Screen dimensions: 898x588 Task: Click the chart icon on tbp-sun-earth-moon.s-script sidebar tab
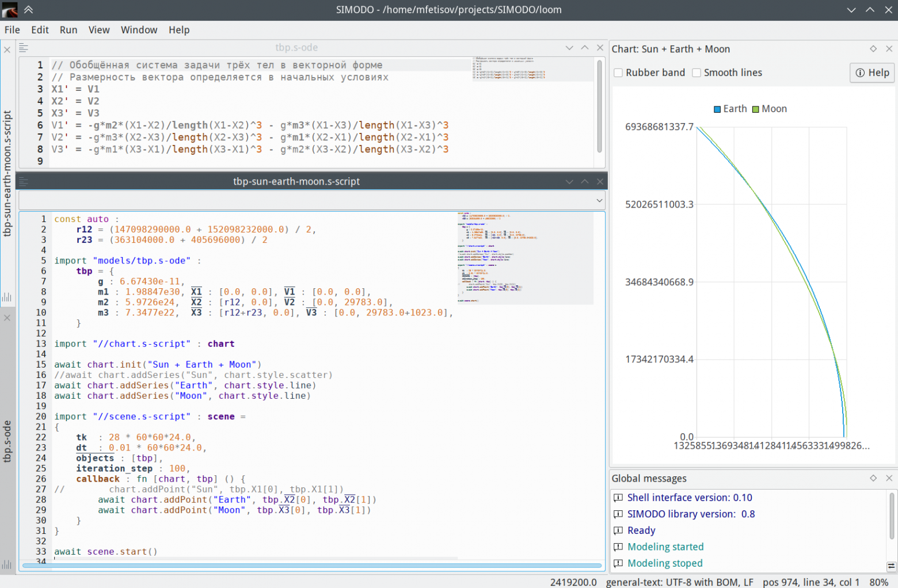click(x=7, y=297)
